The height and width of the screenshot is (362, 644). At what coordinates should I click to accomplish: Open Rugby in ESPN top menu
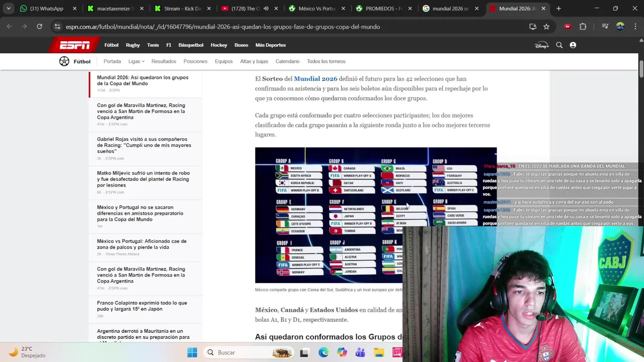(x=133, y=45)
